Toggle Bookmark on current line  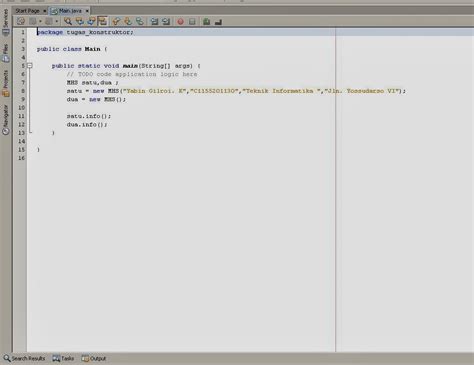click(140, 22)
